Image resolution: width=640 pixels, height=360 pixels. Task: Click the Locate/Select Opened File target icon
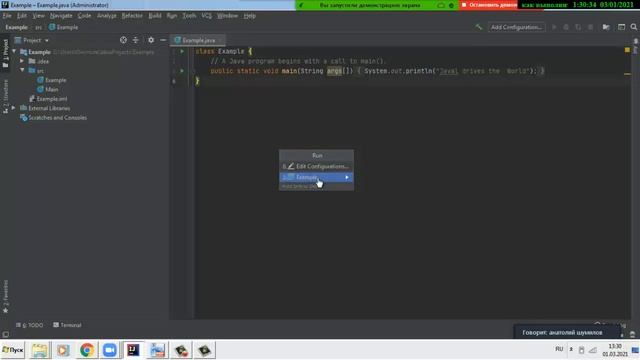point(123,40)
